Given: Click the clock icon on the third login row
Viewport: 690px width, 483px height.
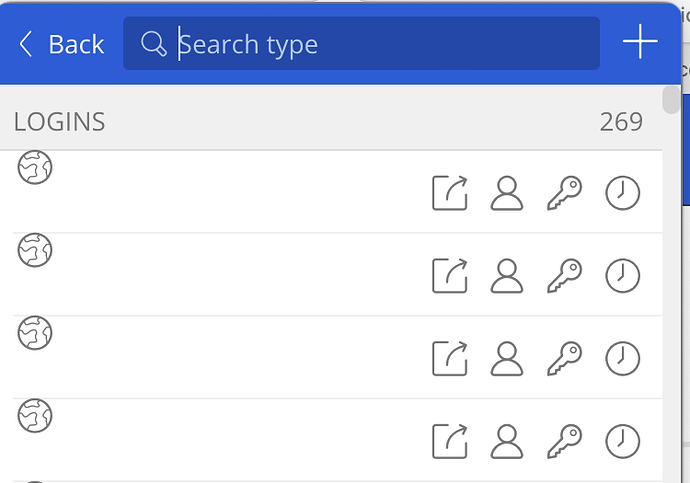Looking at the screenshot, I should [x=622, y=358].
